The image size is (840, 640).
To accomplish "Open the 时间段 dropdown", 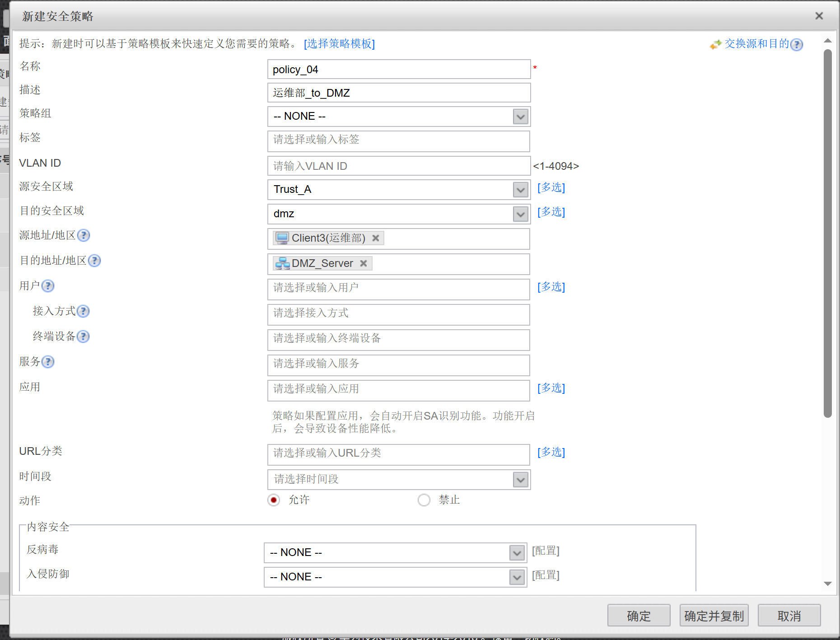I will point(520,480).
